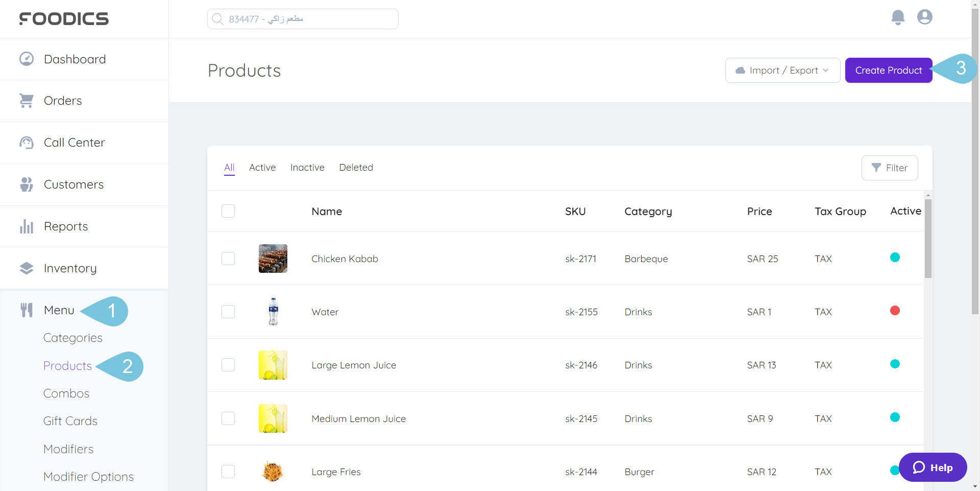This screenshot has width=980, height=491.
Task: Open Reports via the bar chart icon
Action: coord(26,226)
